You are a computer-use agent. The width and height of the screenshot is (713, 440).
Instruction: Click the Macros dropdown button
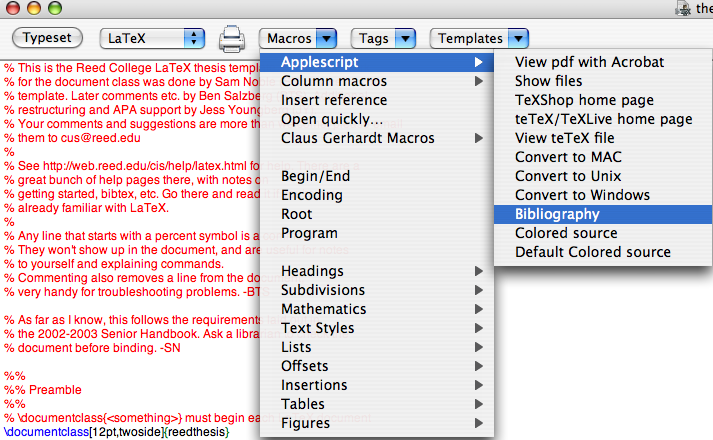[x=299, y=39]
